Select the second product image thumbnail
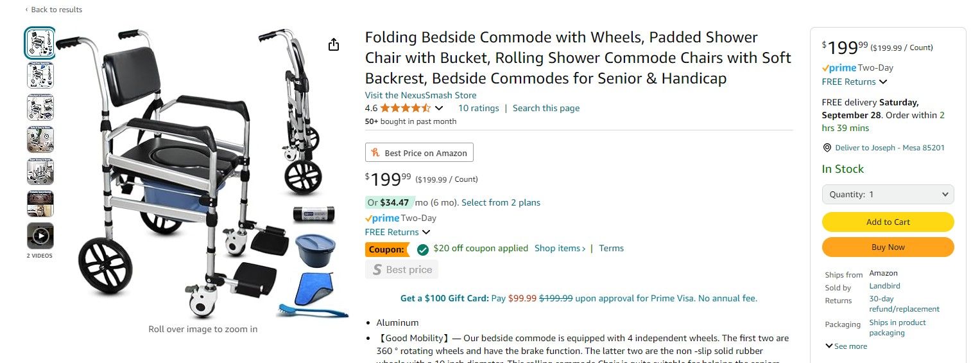980x363 pixels. point(40,75)
